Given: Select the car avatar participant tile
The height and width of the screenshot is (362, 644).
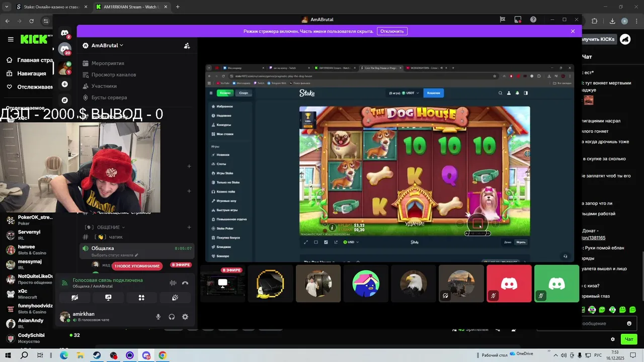Looking at the screenshot, I should coord(270,284).
